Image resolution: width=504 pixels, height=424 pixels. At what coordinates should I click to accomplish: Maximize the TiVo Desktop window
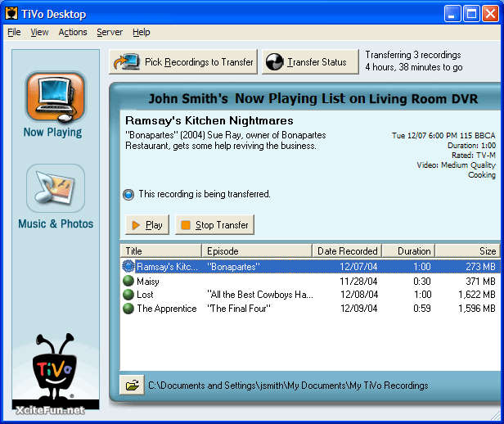click(x=471, y=14)
